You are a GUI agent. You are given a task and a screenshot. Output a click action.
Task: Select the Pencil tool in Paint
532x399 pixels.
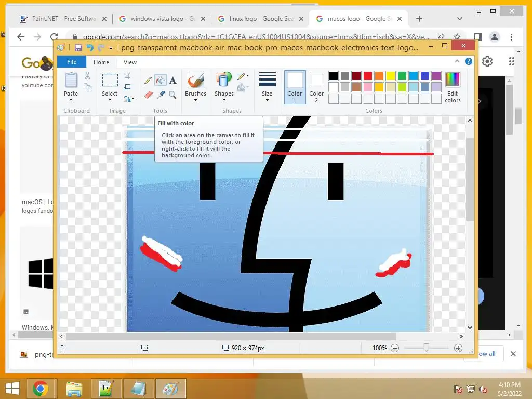tap(148, 81)
